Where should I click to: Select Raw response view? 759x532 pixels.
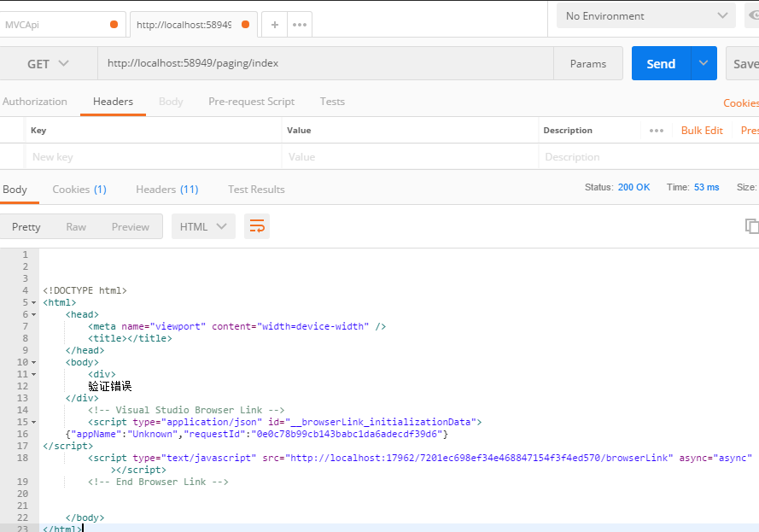[76, 227]
